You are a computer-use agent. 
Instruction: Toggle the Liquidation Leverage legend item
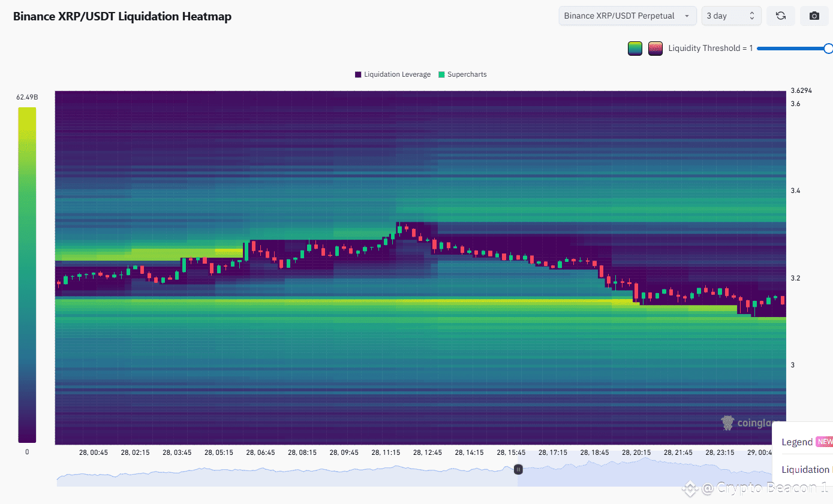(393, 74)
